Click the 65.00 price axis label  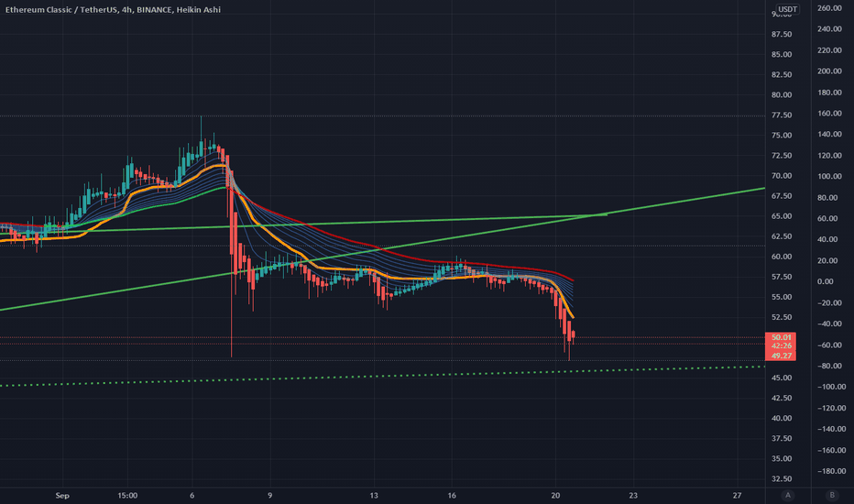point(782,215)
